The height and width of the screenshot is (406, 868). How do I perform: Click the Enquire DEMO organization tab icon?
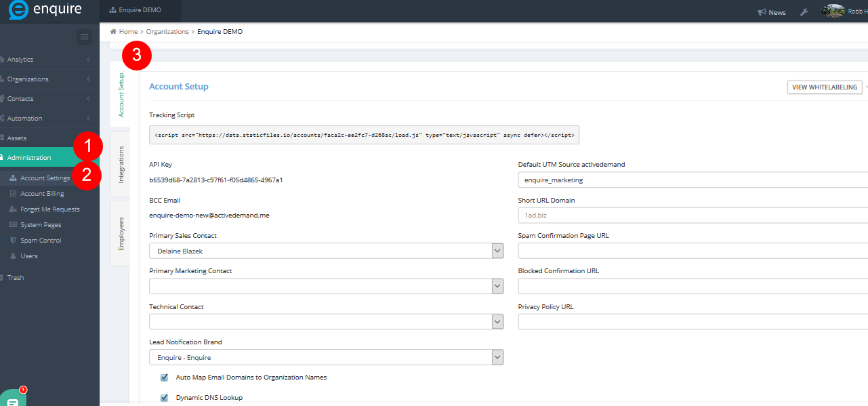pyautogui.click(x=112, y=12)
